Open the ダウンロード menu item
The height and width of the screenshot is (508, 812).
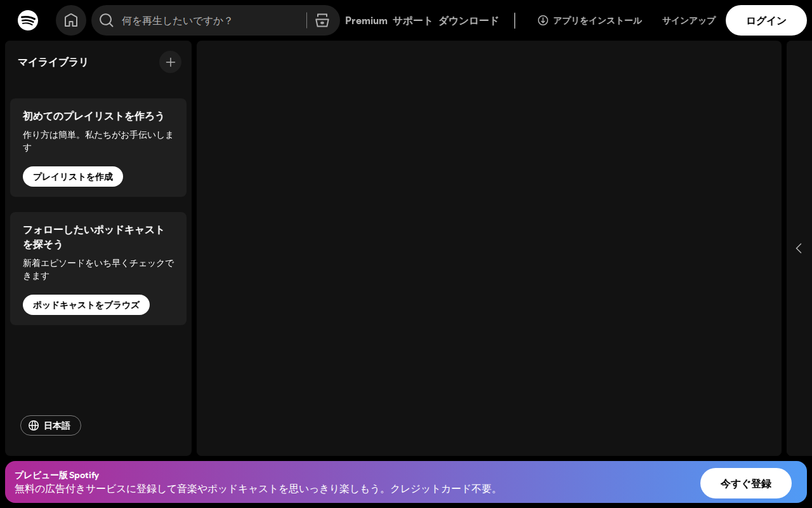tap(468, 20)
